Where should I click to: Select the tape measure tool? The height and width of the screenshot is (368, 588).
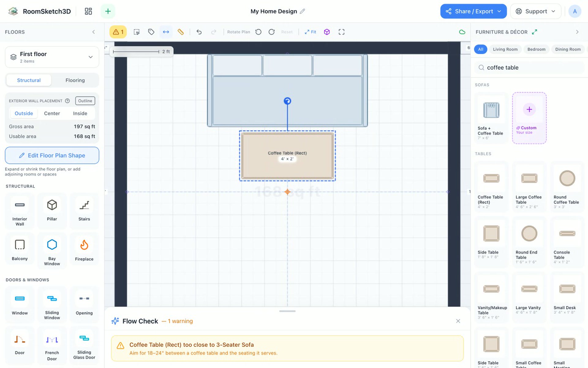click(181, 32)
